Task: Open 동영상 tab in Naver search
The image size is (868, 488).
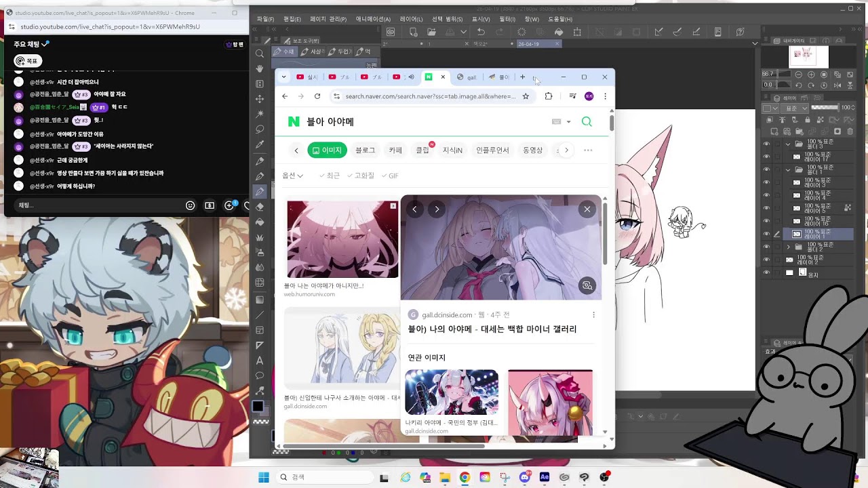Action: click(532, 150)
